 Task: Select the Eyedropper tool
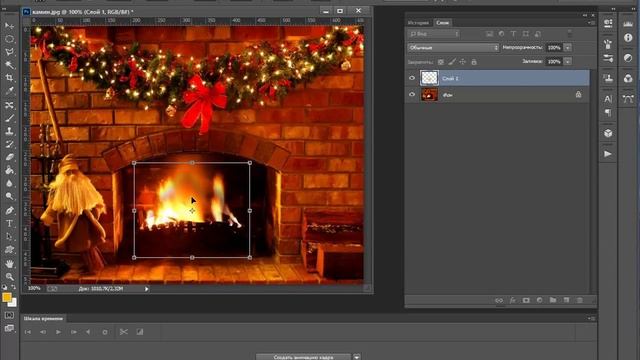pyautogui.click(x=9, y=91)
